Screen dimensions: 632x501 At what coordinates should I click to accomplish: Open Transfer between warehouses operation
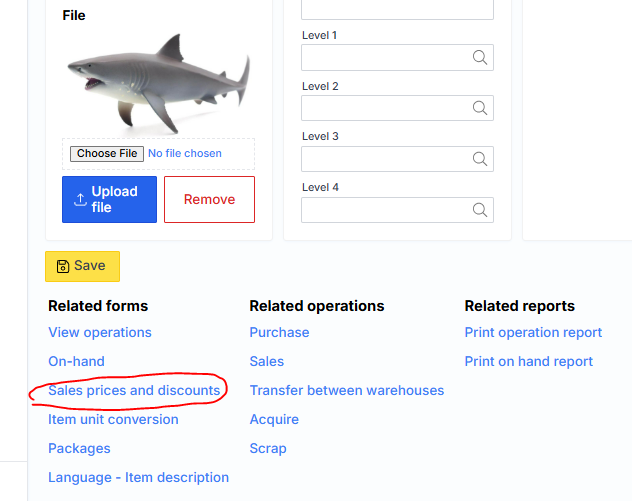tap(346, 390)
